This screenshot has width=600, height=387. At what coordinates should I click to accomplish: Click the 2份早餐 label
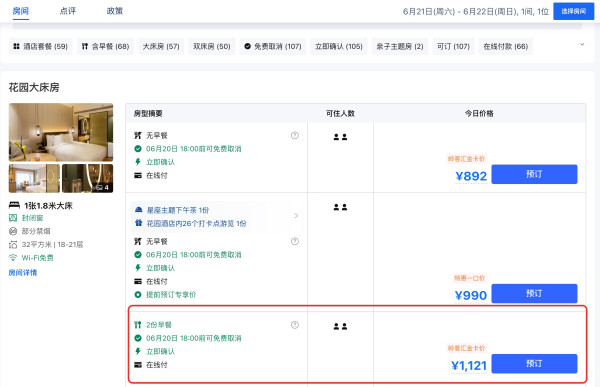159,325
